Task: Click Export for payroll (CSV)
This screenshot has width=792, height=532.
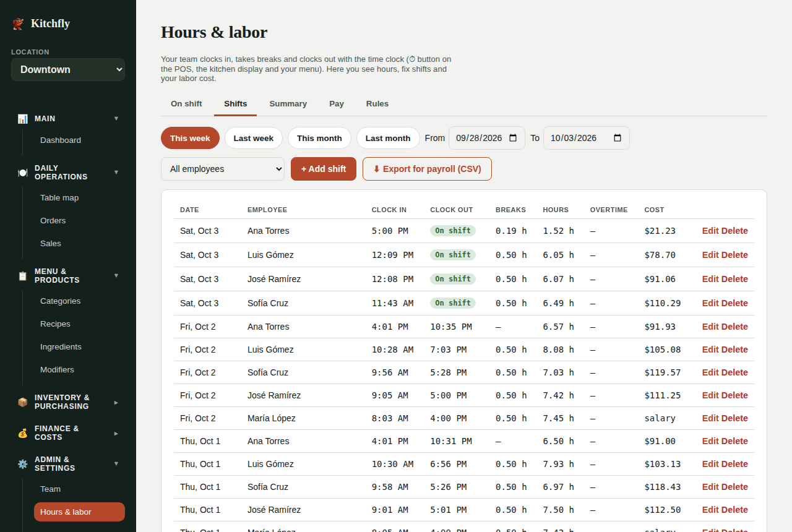Action: pyautogui.click(x=427, y=169)
